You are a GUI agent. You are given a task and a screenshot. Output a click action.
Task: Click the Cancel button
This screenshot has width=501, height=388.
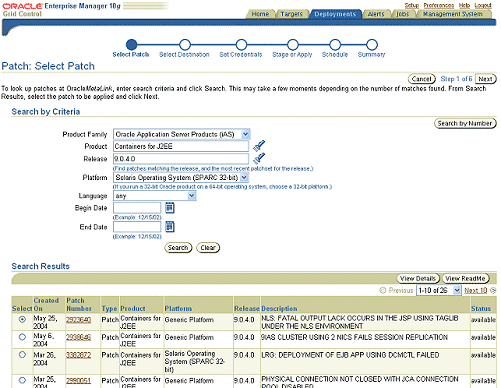[x=422, y=79]
